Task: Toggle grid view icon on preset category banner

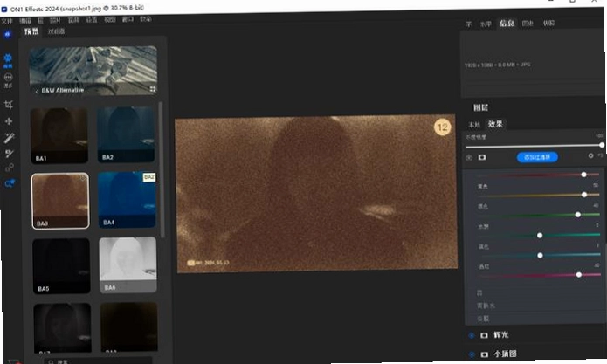Action: [x=153, y=89]
